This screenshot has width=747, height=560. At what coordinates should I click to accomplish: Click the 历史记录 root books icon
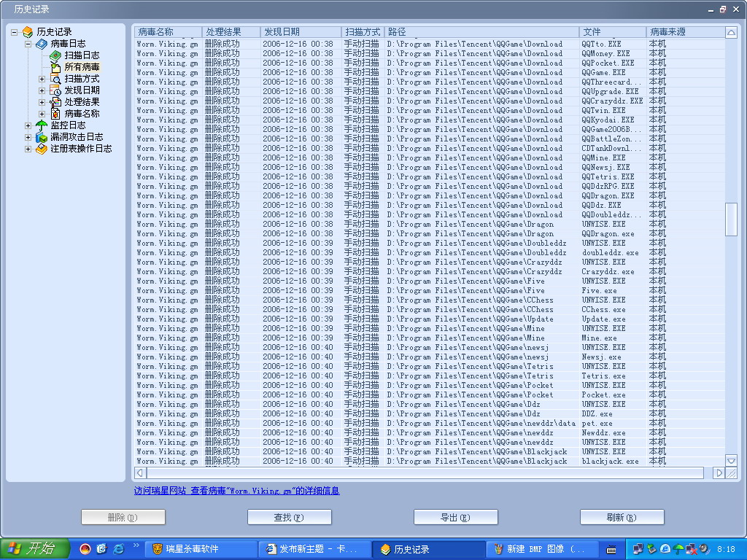(x=28, y=32)
